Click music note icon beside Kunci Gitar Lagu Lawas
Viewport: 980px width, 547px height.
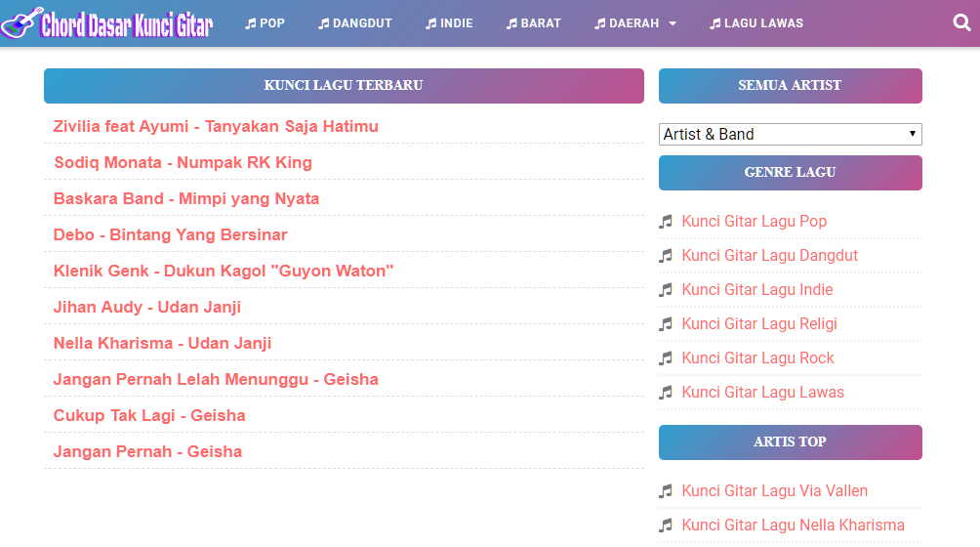(666, 393)
